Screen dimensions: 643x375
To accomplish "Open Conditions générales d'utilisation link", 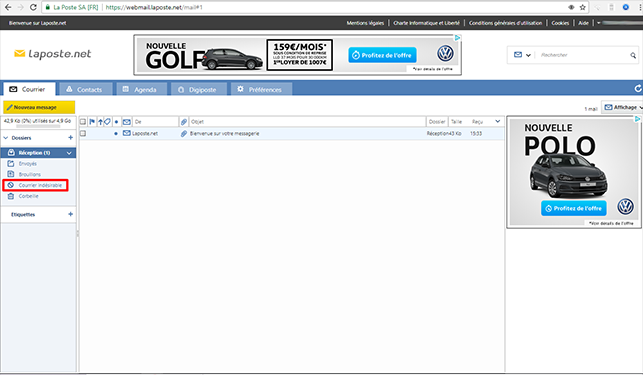I will click(x=505, y=23).
